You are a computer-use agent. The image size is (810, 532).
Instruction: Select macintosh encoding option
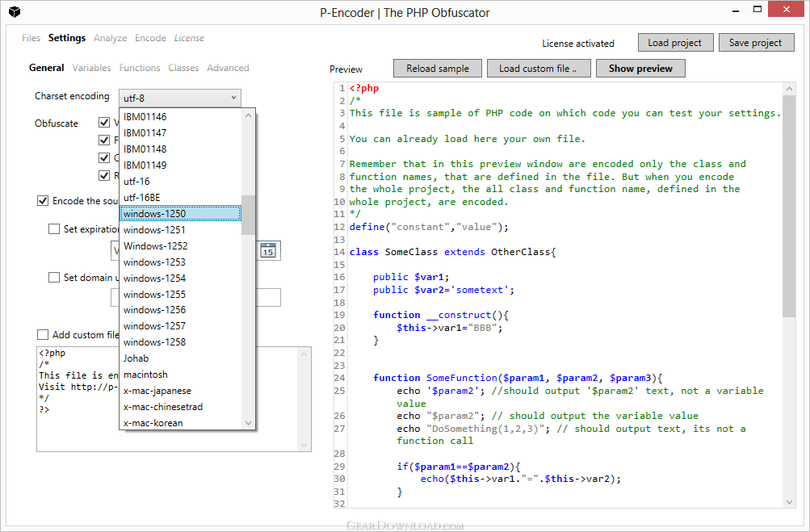click(x=180, y=375)
